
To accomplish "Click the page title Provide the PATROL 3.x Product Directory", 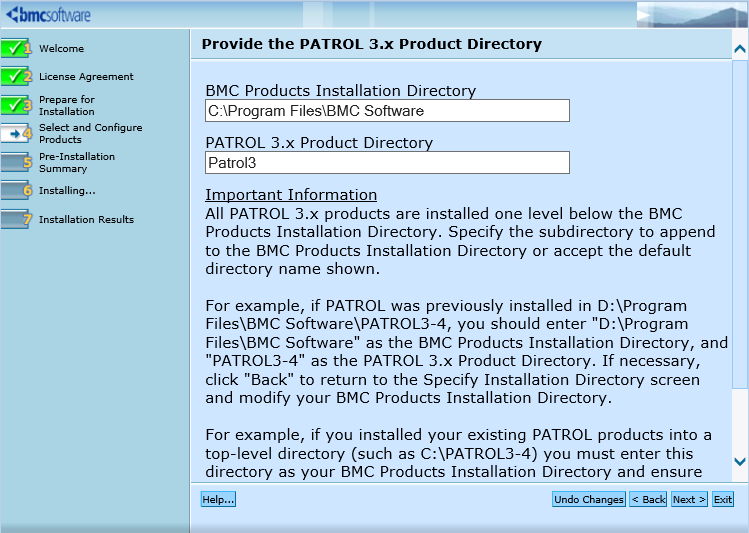I will tap(372, 44).
